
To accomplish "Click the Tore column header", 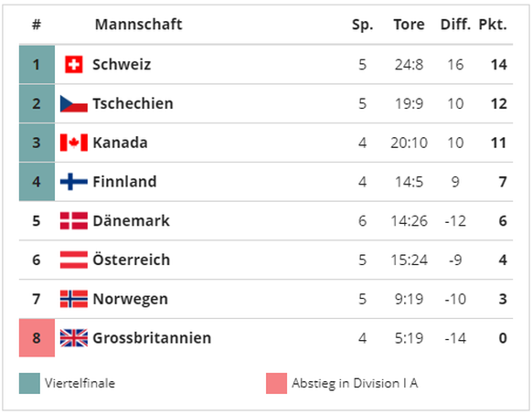I will pyautogui.click(x=409, y=25).
